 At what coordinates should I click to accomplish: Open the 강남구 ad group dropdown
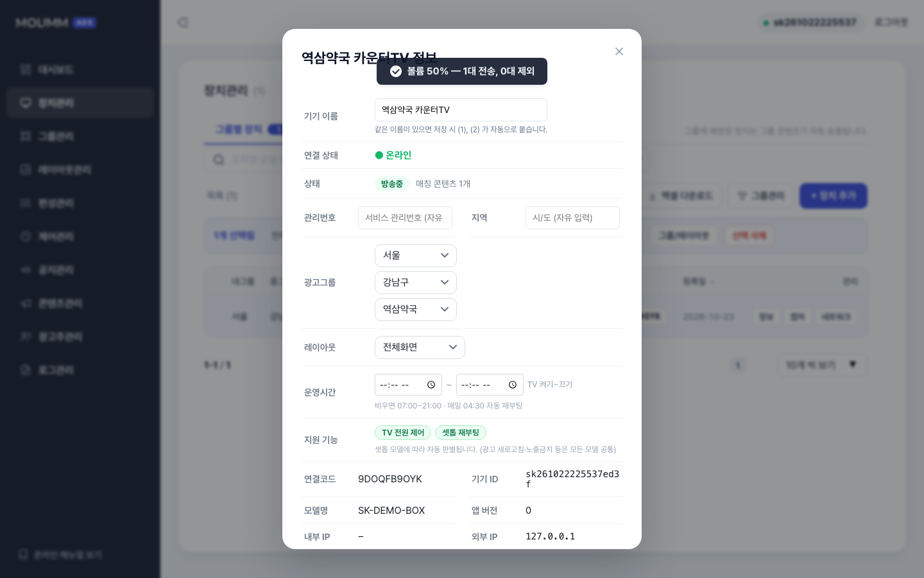416,283
